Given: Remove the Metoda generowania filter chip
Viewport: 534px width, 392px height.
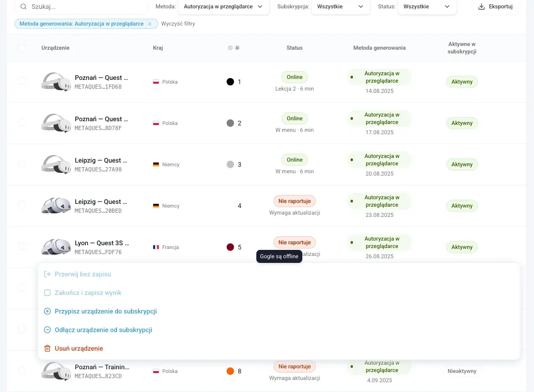Looking at the screenshot, I should pyautogui.click(x=150, y=24).
